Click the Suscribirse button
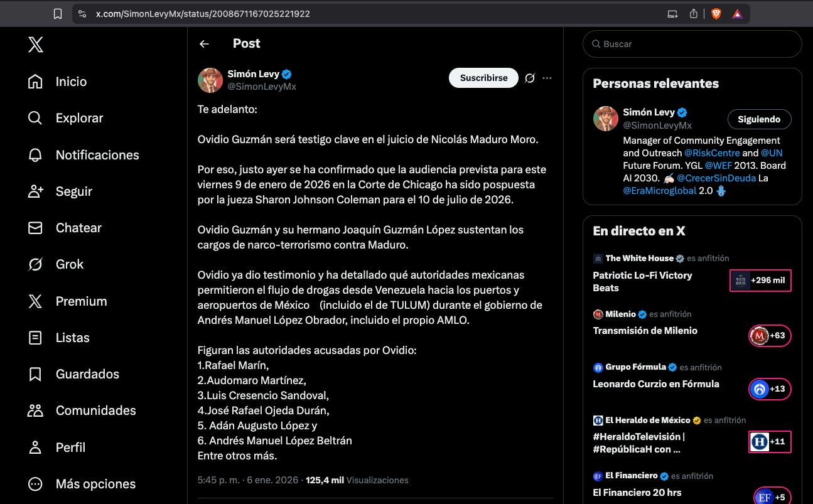This screenshot has width=813, height=504. tap(483, 78)
